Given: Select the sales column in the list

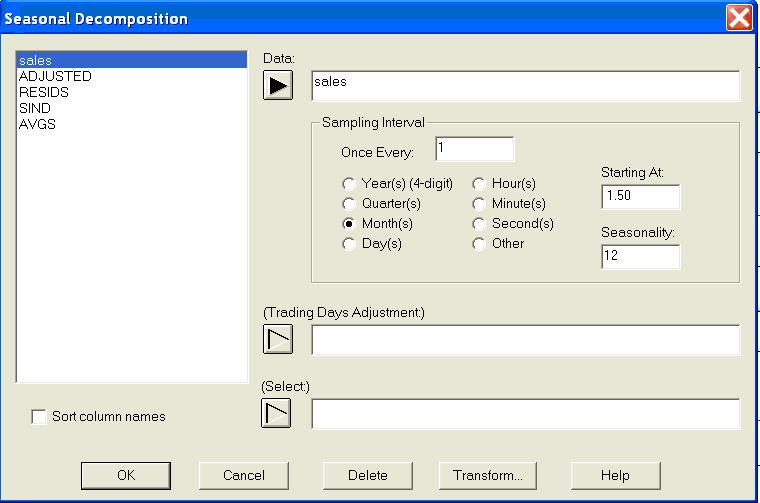Looking at the screenshot, I should point(132,60).
